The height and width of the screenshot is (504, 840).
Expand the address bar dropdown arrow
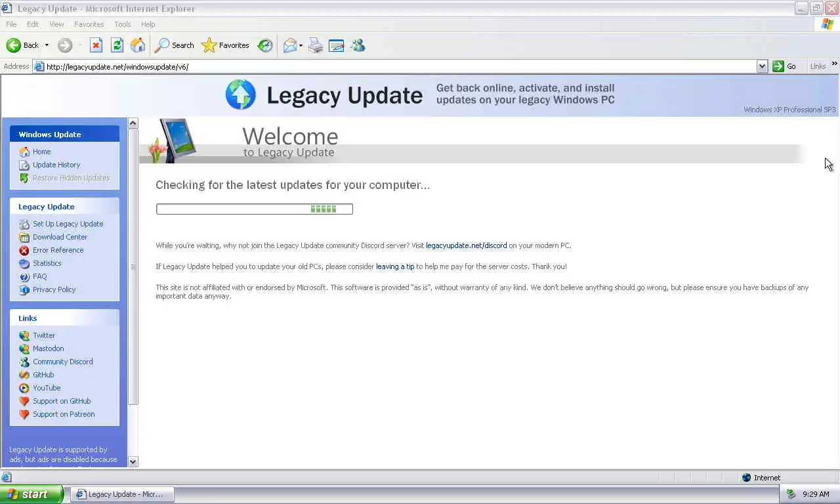click(762, 66)
